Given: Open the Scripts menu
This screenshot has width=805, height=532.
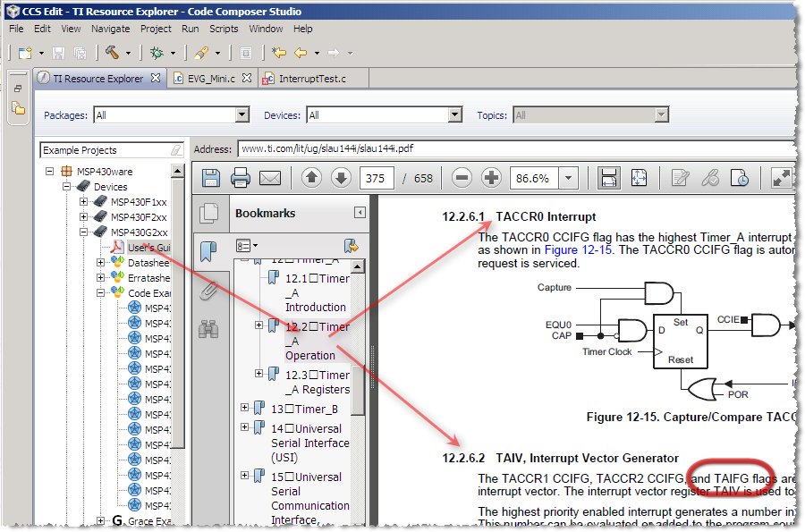Looking at the screenshot, I should coord(224,29).
